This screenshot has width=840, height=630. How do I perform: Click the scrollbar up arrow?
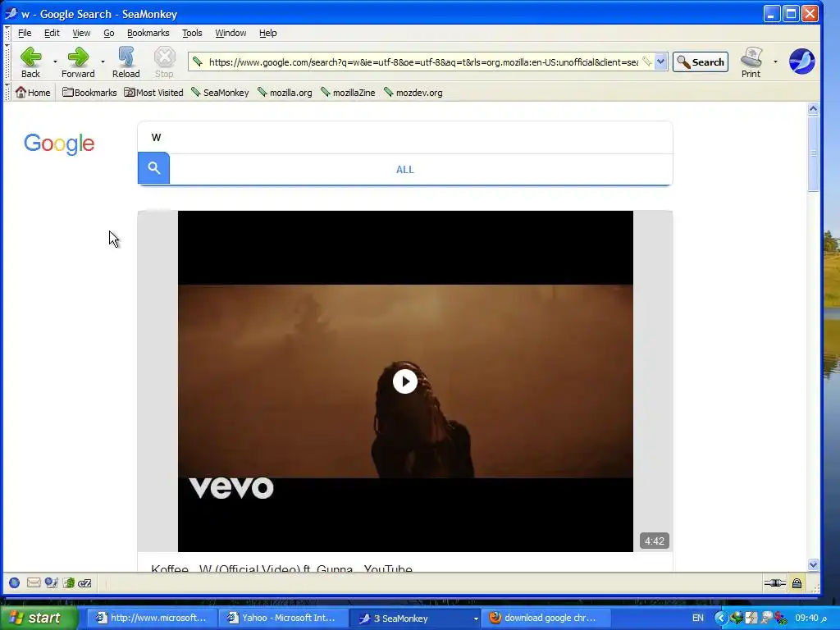pos(813,109)
